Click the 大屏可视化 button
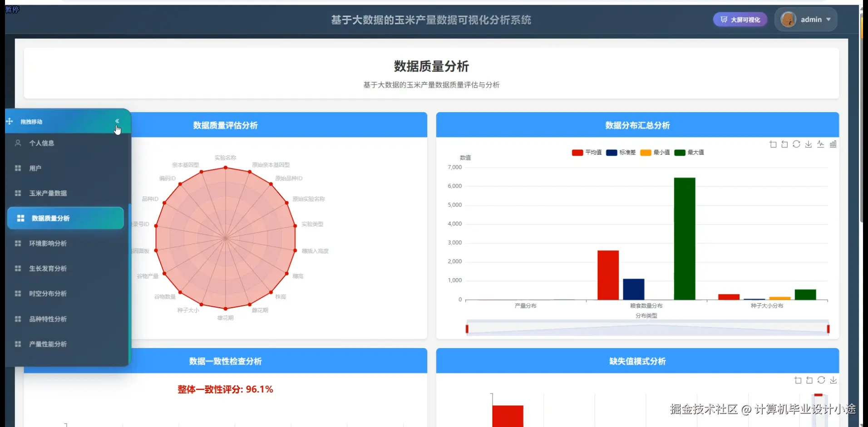Viewport: 868px width, 427px height. (740, 20)
